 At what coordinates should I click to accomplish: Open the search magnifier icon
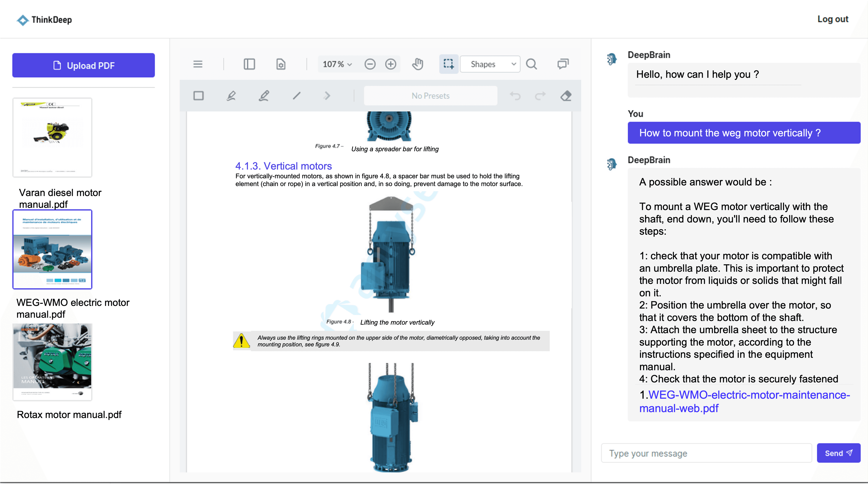(x=531, y=64)
